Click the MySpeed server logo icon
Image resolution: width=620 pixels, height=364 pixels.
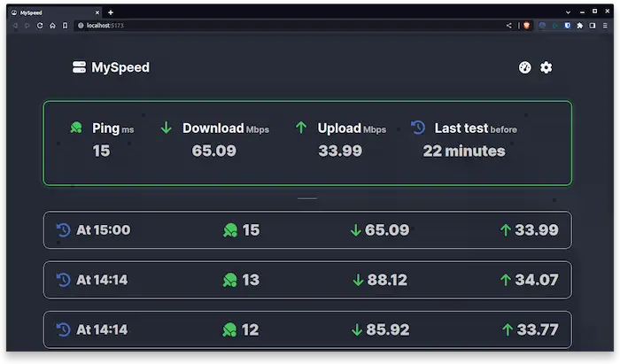coord(80,67)
